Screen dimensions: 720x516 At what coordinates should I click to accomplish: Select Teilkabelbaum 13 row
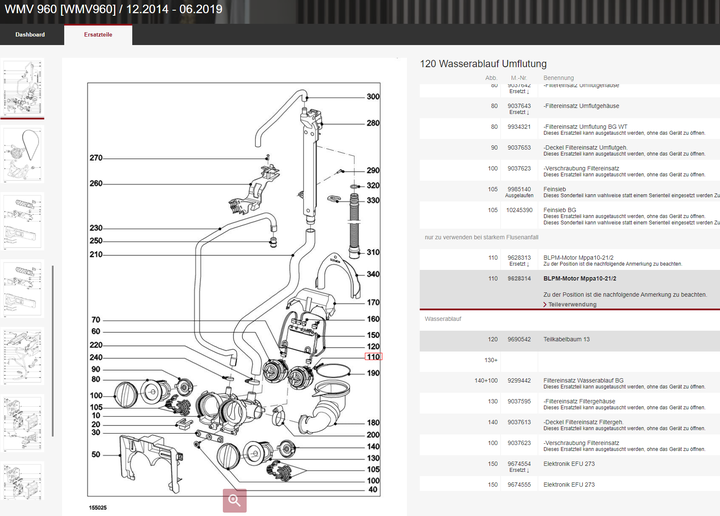click(570, 340)
